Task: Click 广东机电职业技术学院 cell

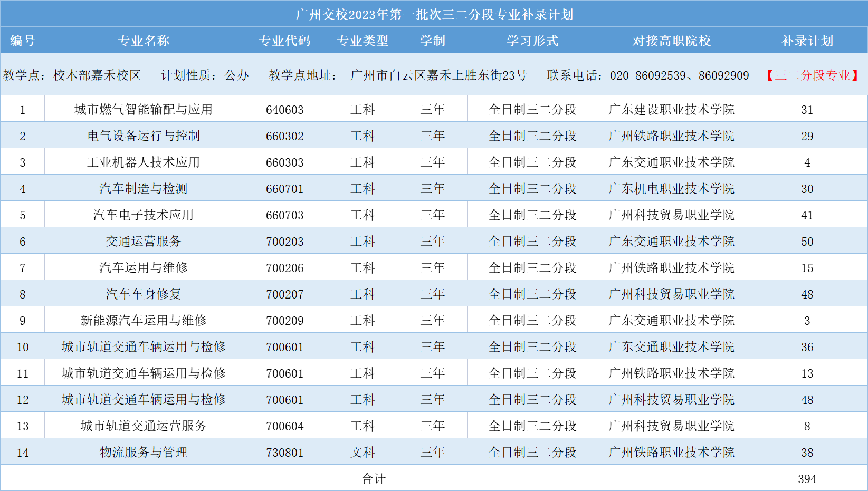Action: coord(672,188)
